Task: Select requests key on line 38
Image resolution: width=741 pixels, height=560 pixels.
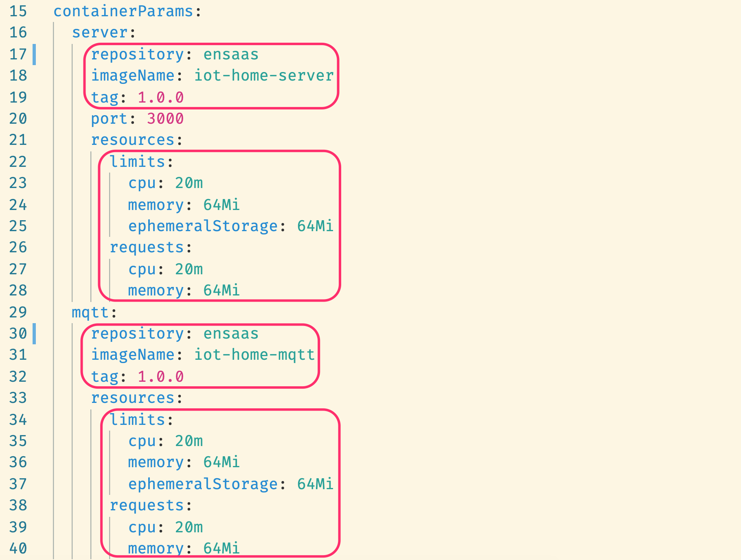Action: pos(147,505)
